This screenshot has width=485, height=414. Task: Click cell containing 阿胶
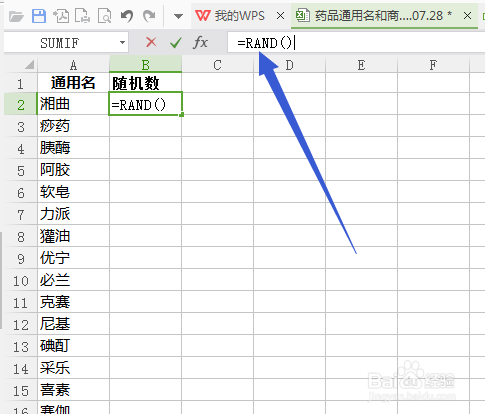click(x=73, y=170)
